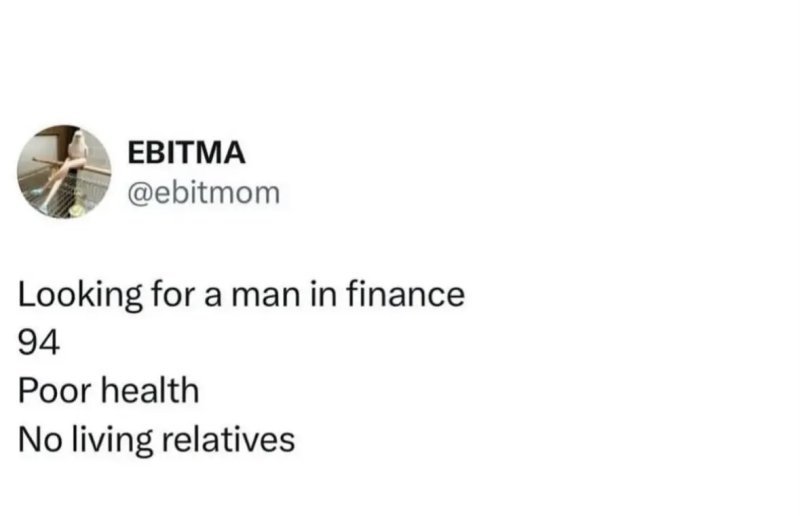Screen dimensions: 800x516
Task: Click the word 'living' in the tweet
Action: 111,440
